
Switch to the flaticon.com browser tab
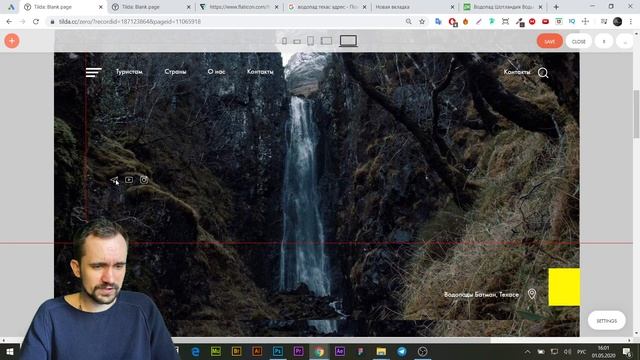coord(239,7)
